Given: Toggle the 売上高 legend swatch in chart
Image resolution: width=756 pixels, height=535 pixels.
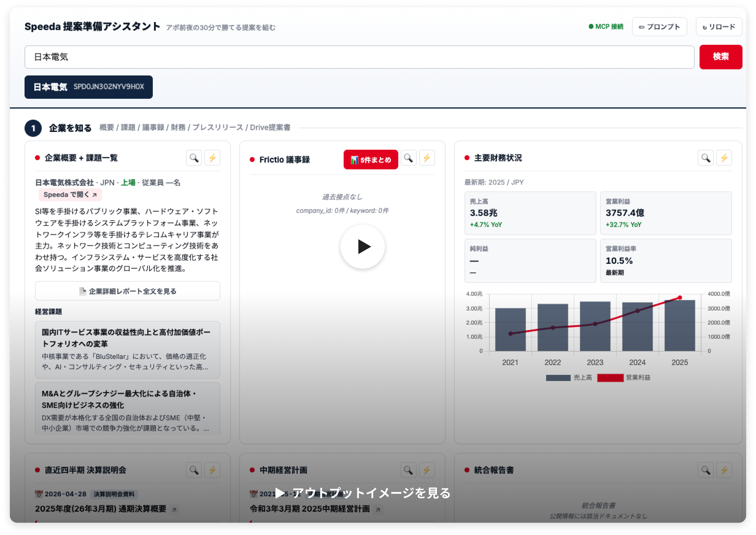Looking at the screenshot, I should click(x=558, y=378).
